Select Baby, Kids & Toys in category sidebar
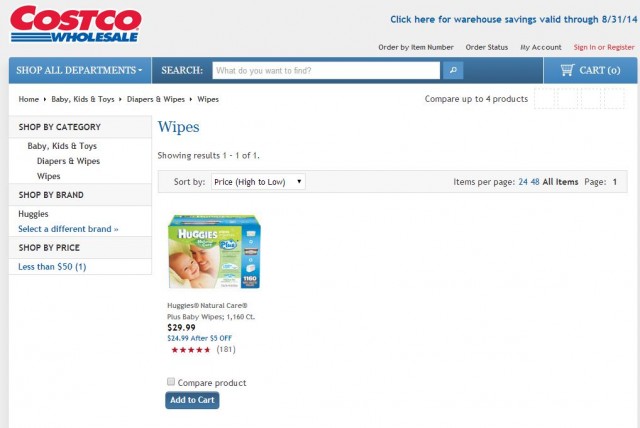The image size is (640, 428). pos(62,146)
